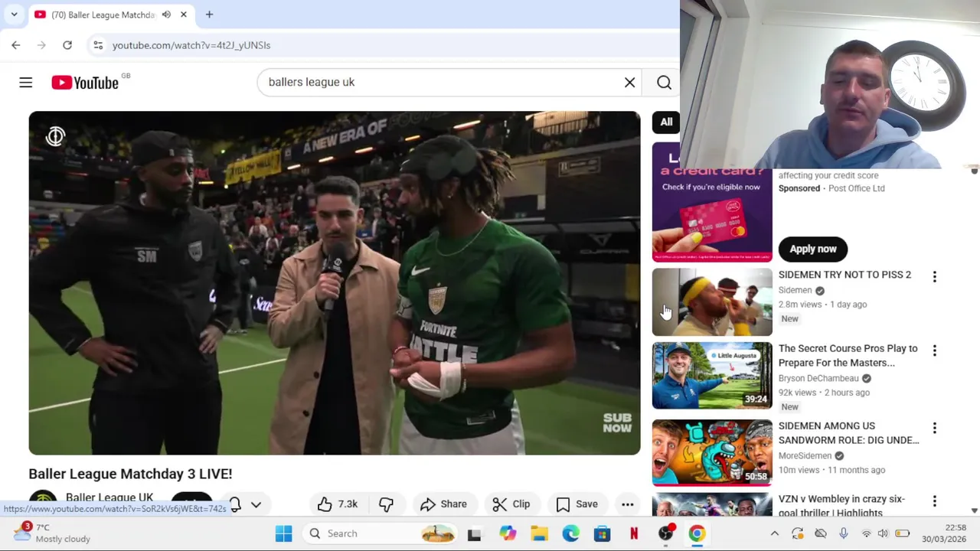Open Microsoft Edge from the taskbar
This screenshot has height=551, width=980.
(570, 533)
